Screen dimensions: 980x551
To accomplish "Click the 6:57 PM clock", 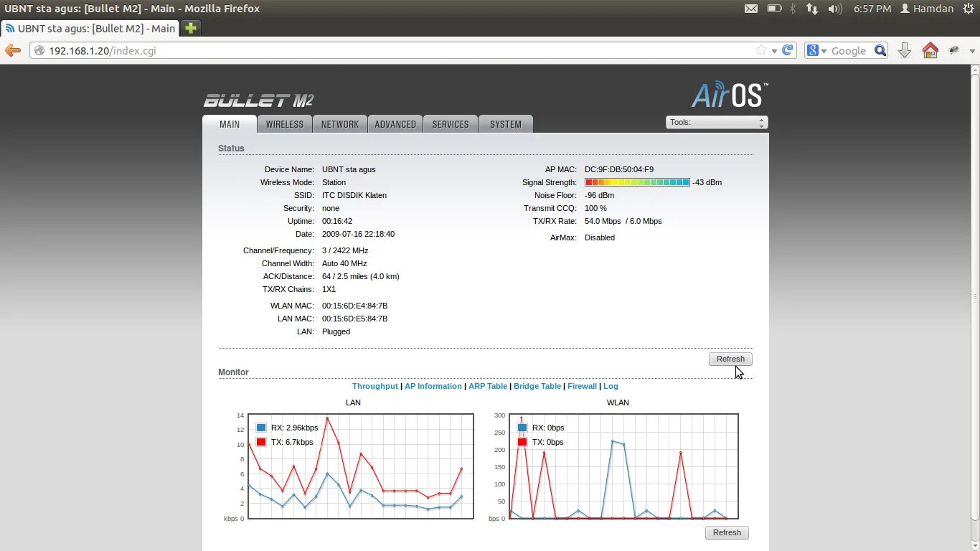I will point(872,9).
